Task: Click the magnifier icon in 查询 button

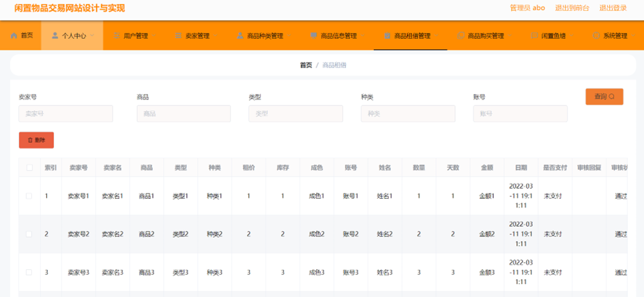Action: pos(611,97)
